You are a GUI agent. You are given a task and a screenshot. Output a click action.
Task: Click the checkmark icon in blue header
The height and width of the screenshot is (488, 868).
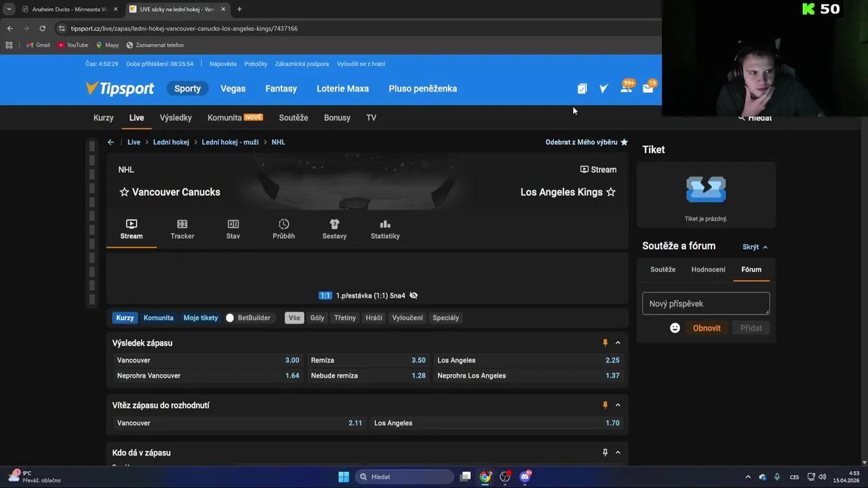tap(604, 88)
